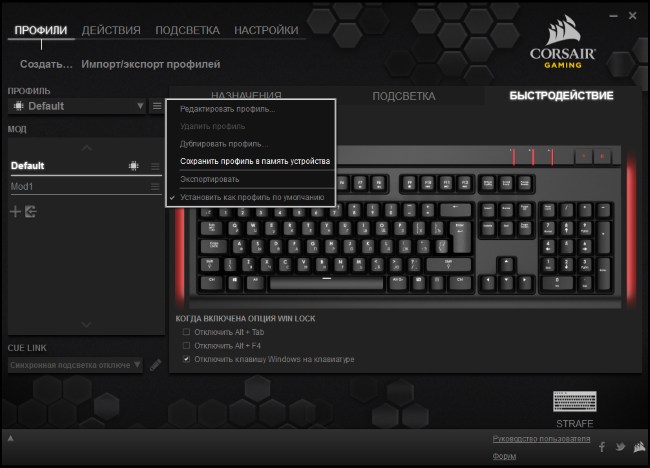The height and width of the screenshot is (468, 650).
Task: Click the import mode icon beside plus
Action: coord(31,212)
